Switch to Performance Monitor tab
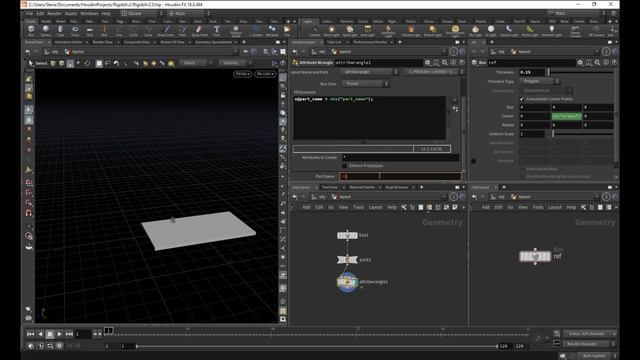Viewport: 640px width, 360px height. point(370,42)
